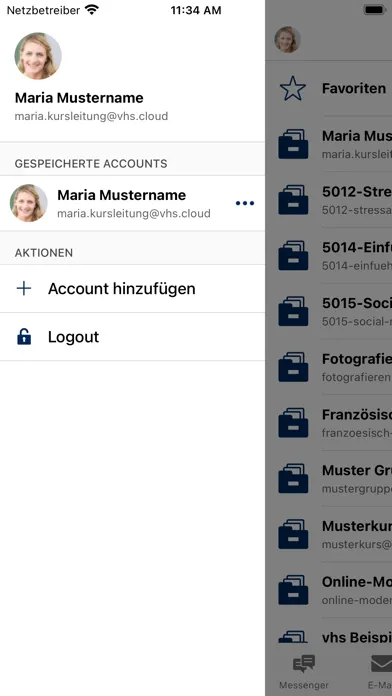Open Messenger tab at bottom
Screen dimensions: 392x696
[304, 672]
